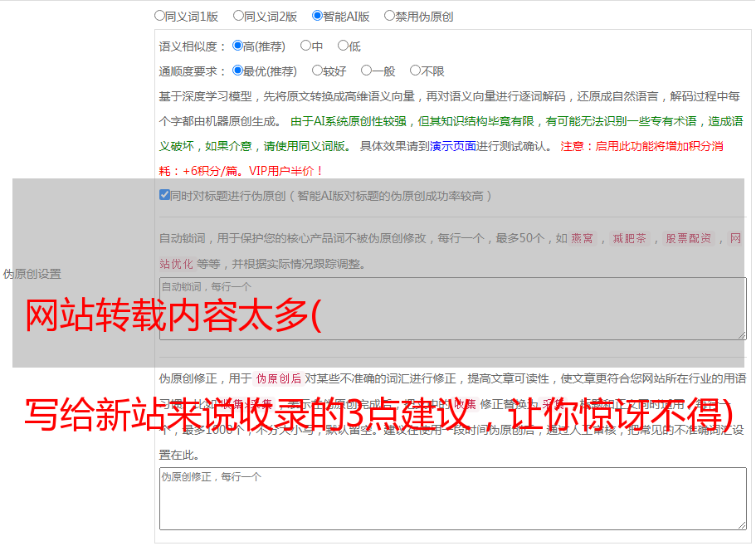This screenshot has width=756, height=546.
Task: Focus the 自动锁词 text area
Action: coord(453,309)
